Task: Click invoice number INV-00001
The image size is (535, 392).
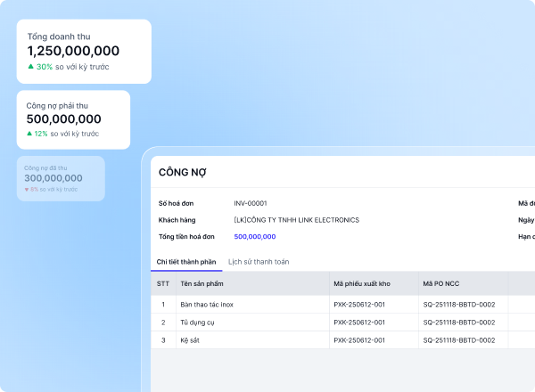Action: tap(251, 203)
